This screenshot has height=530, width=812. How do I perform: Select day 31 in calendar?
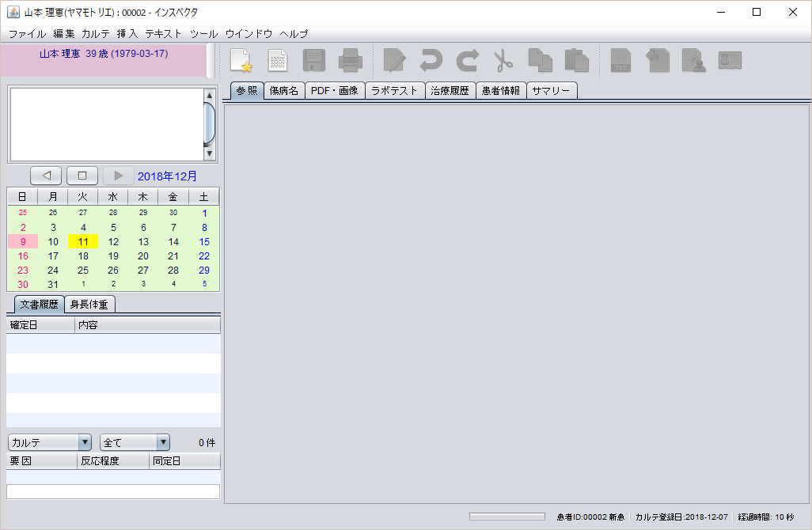(x=53, y=284)
